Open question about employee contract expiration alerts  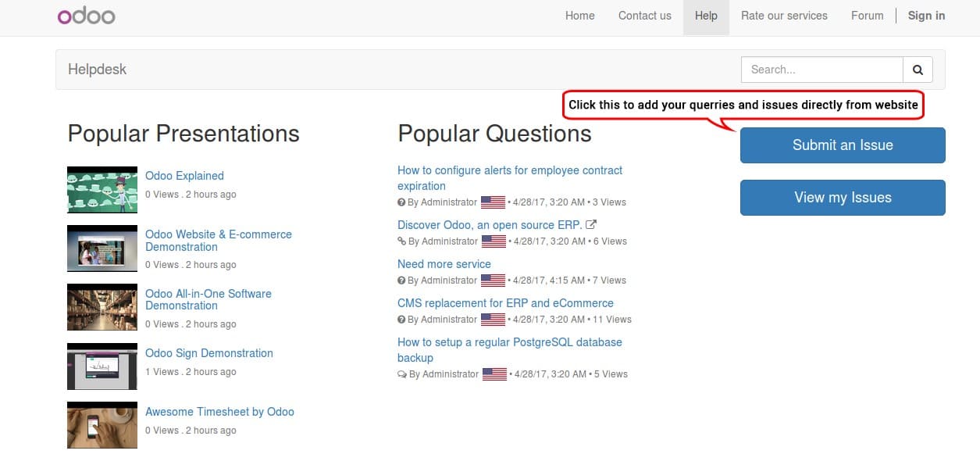(510, 178)
